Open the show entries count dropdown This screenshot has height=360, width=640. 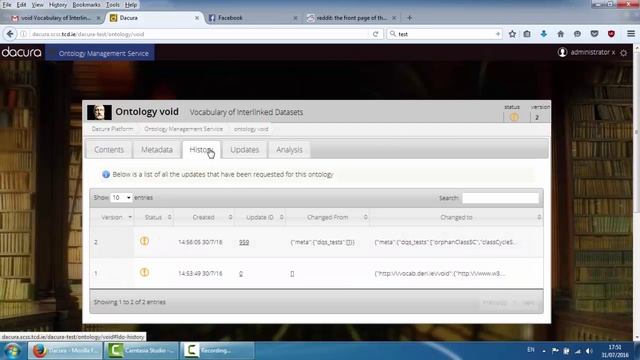pos(121,198)
